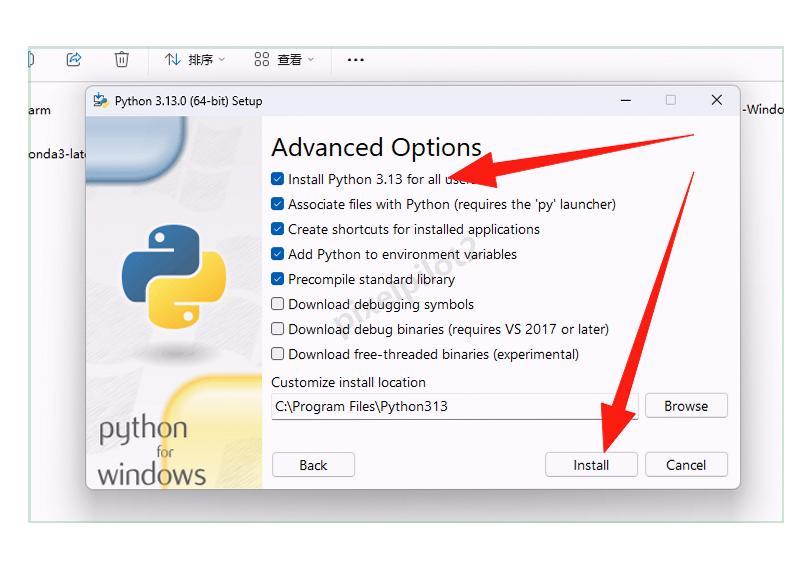The image size is (812, 569).
Task: Click the view grid icon in Explorer toolbar
Action: pos(262,60)
